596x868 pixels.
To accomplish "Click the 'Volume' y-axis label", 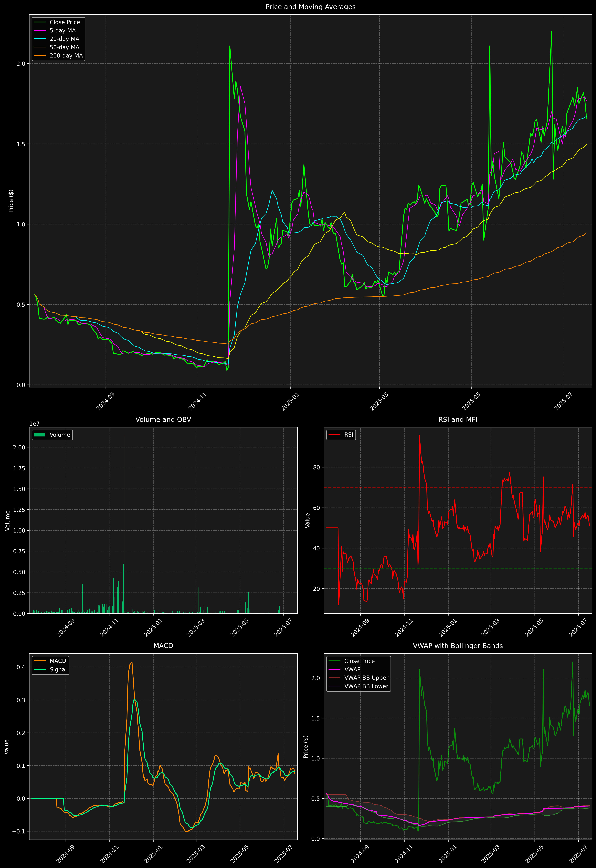I will pyautogui.click(x=7, y=521).
